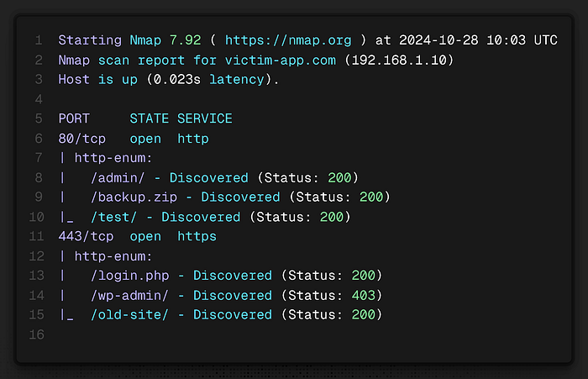
Task: Click line number 4 in the gutter
Action: pos(39,99)
